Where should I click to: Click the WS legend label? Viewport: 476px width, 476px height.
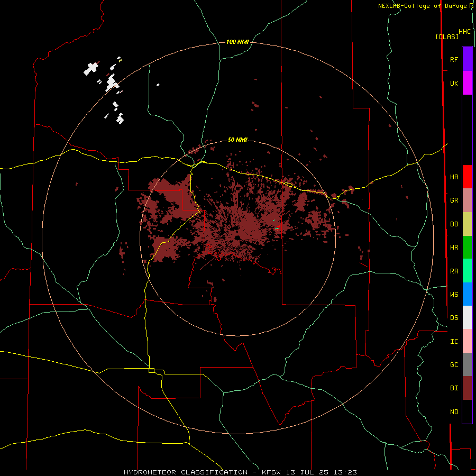tap(454, 294)
